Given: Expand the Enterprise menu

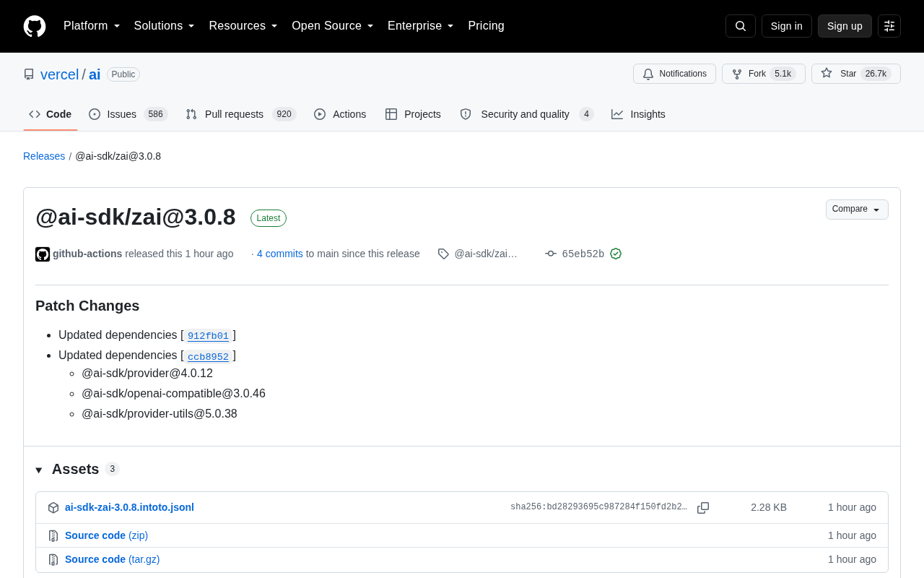Looking at the screenshot, I should point(421,26).
